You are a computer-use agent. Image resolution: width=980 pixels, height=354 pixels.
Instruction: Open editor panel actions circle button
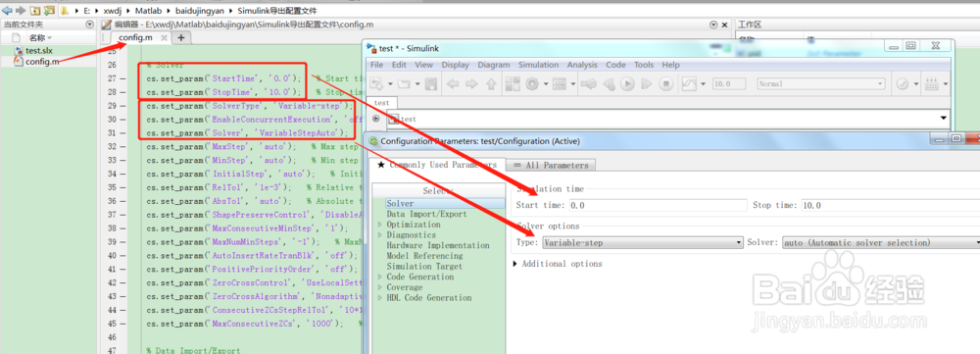coord(713,25)
